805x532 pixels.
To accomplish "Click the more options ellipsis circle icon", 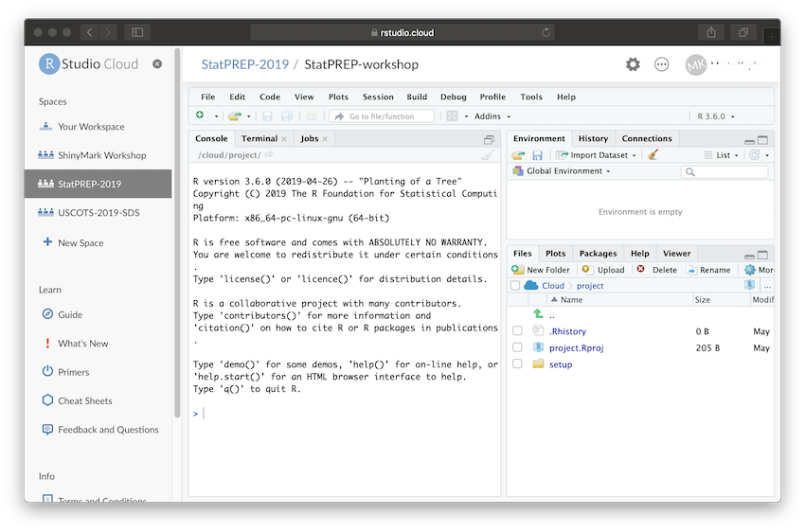I will pyautogui.click(x=662, y=64).
